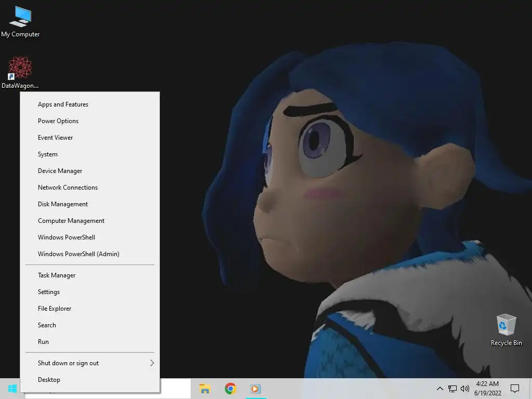Open the My Computer desktop icon

click(20, 22)
